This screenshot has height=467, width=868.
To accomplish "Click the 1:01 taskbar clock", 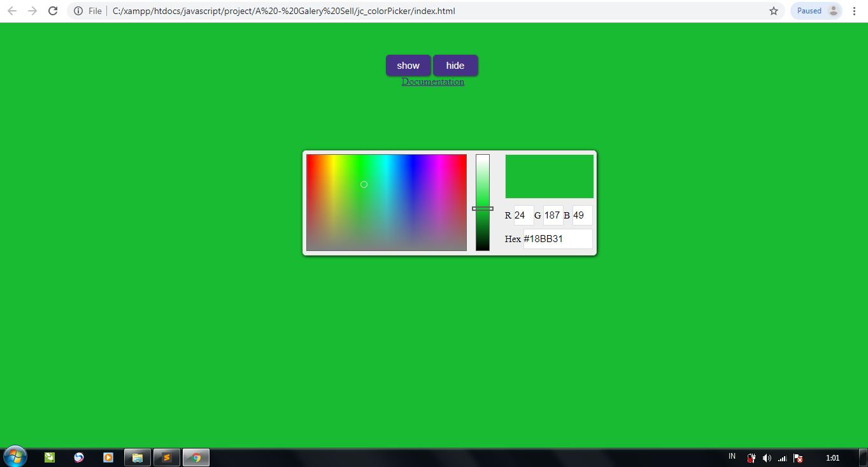I will tap(832, 458).
